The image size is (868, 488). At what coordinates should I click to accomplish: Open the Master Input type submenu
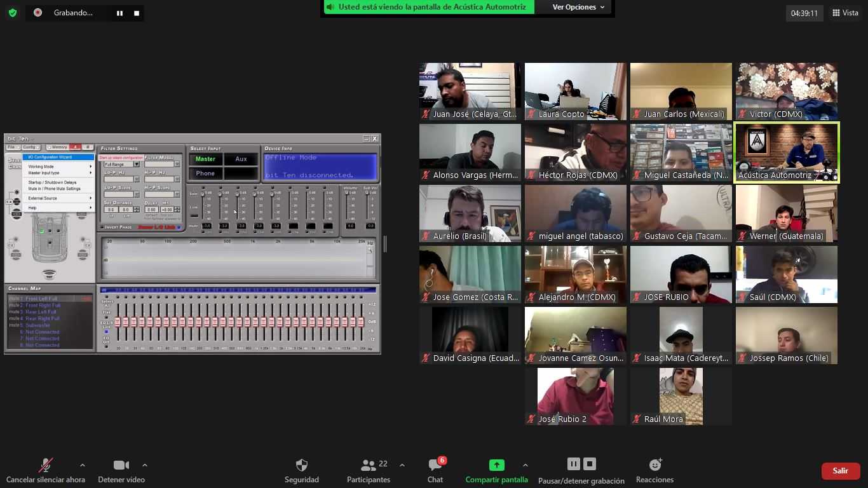tap(58, 173)
